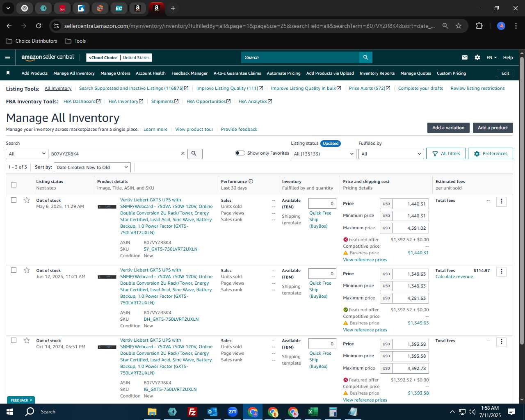Open the Manage All Inventory menu
The height and width of the screenshot is (420, 525).
[x=74, y=73]
